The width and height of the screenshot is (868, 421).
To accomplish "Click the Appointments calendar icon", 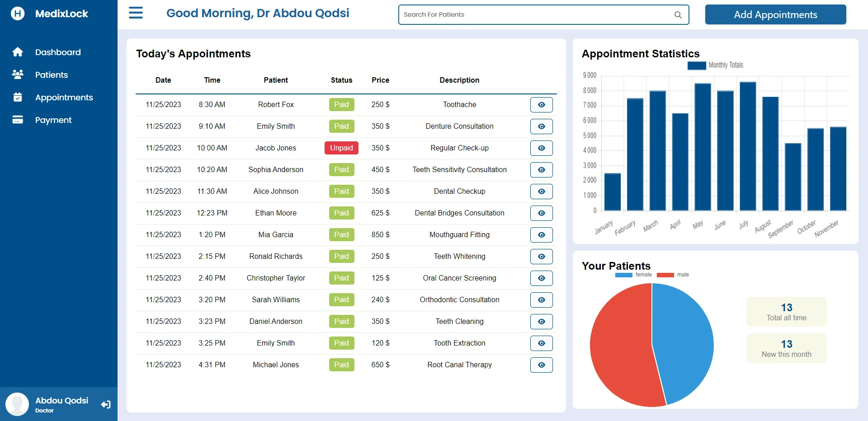I will tap(18, 98).
